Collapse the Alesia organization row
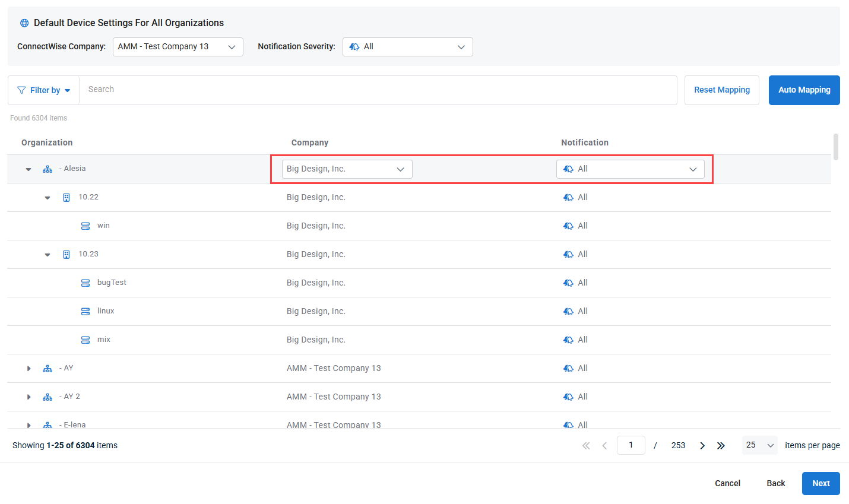The height and width of the screenshot is (504, 849). pyautogui.click(x=28, y=169)
